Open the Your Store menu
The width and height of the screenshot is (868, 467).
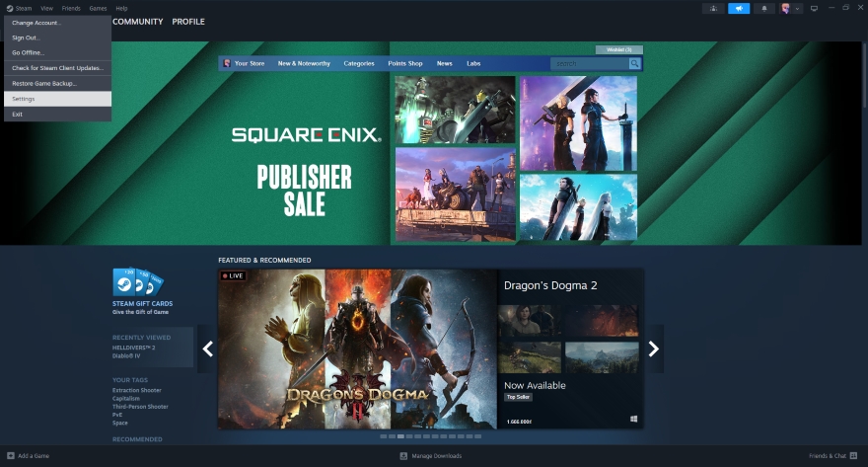[250, 64]
